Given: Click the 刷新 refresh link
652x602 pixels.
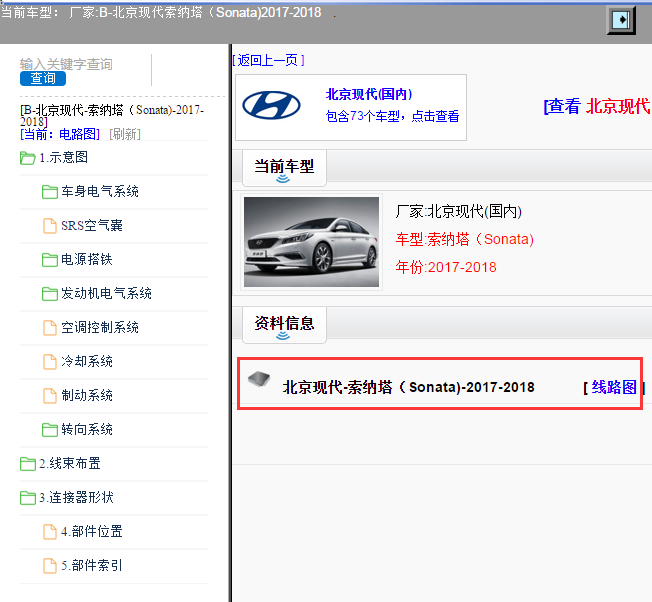Looking at the screenshot, I should click(x=125, y=134).
